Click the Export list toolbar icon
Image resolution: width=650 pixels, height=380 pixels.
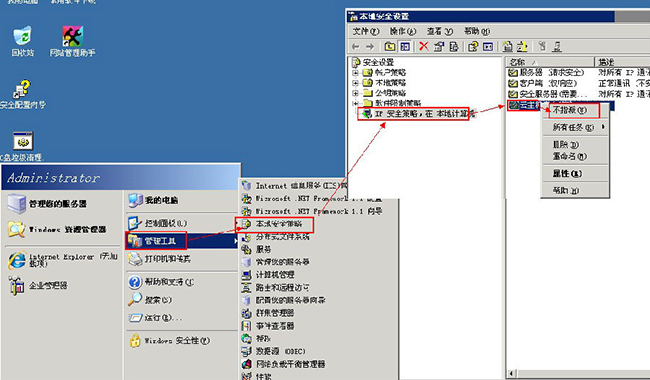454,47
